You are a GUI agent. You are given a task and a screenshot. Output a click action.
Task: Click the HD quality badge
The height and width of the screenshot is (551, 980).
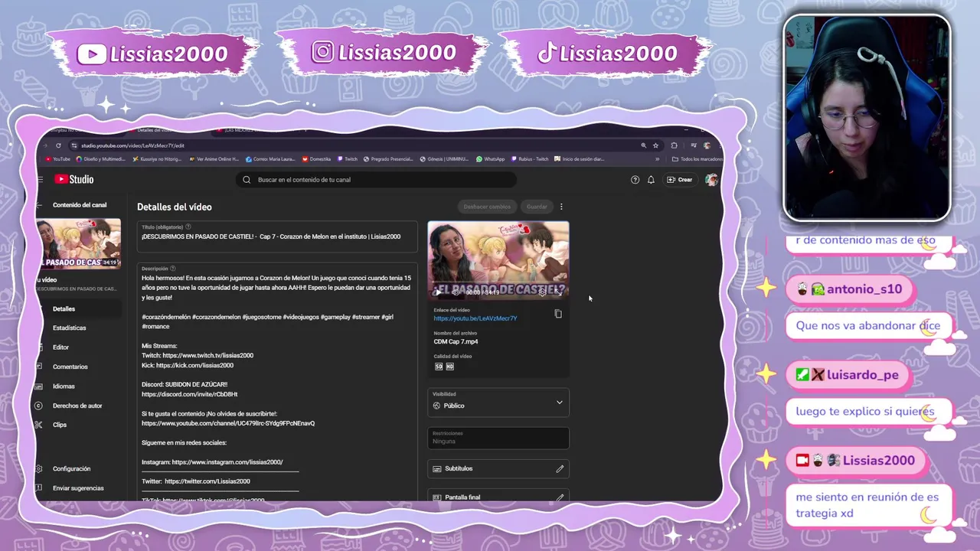(x=449, y=367)
